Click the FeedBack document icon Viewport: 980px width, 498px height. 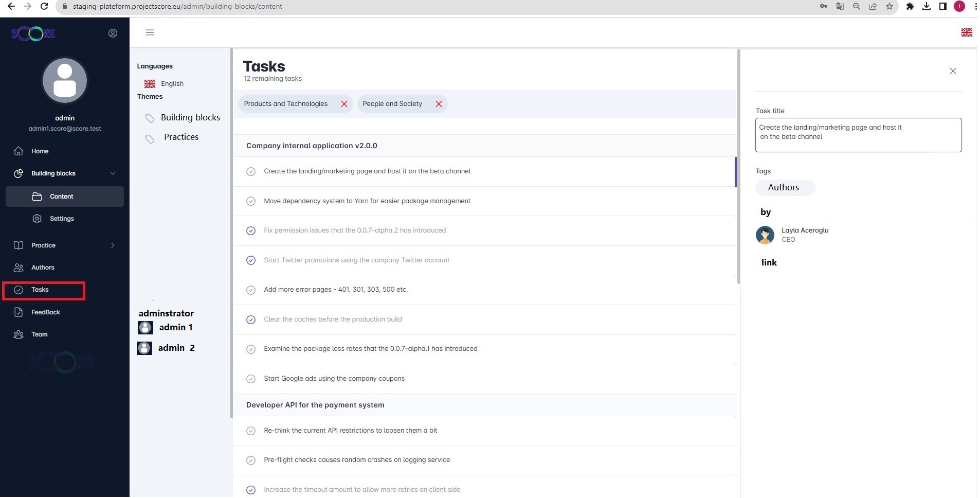[x=19, y=312]
